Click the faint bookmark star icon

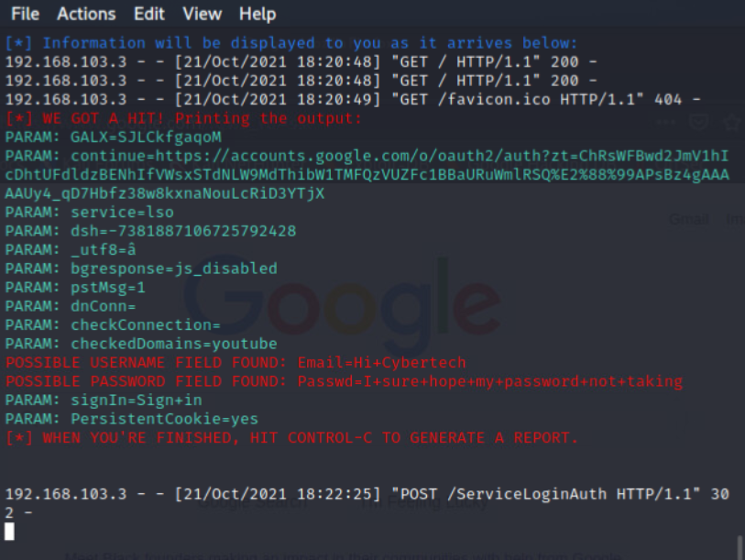[x=732, y=121]
